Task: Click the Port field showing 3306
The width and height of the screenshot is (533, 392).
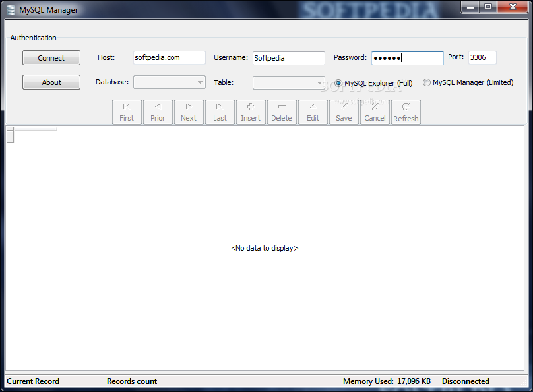Action: tap(482, 57)
